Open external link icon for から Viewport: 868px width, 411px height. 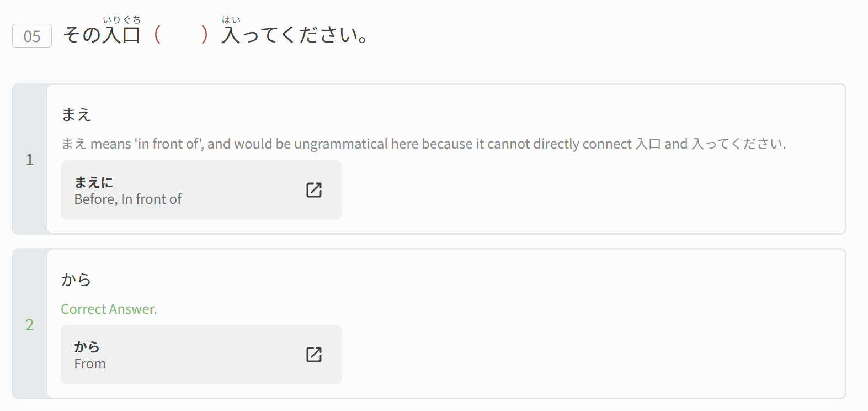[313, 355]
